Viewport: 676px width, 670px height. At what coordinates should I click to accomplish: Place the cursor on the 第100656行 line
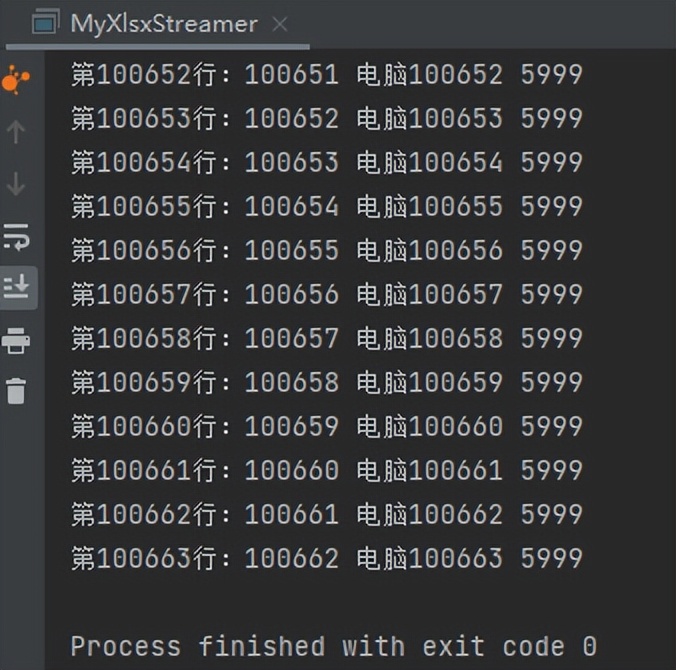[325, 250]
